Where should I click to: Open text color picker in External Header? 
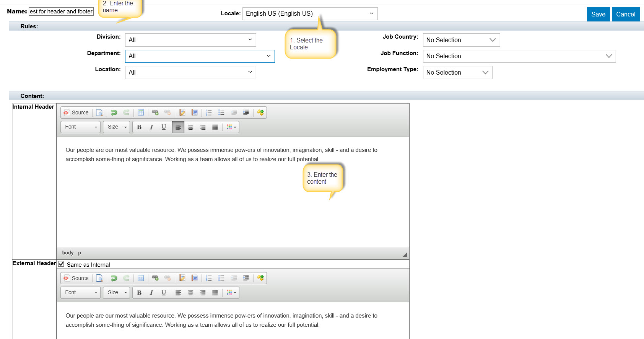pyautogui.click(x=231, y=293)
